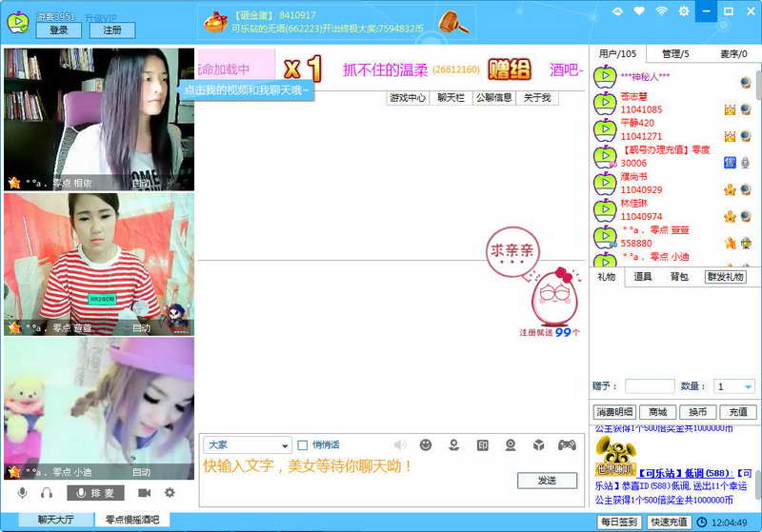The width and height of the screenshot is (762, 532).
Task: Switch to the 麦序/0 tab
Action: click(x=733, y=54)
